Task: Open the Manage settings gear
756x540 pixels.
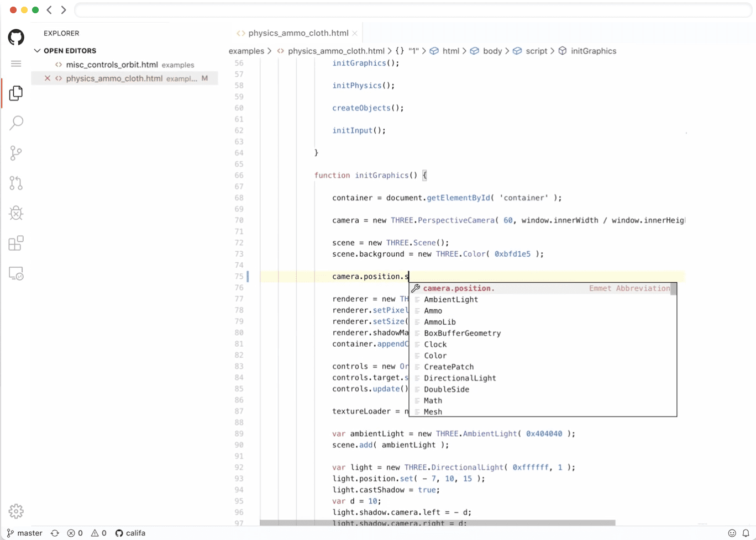Action: [15, 511]
